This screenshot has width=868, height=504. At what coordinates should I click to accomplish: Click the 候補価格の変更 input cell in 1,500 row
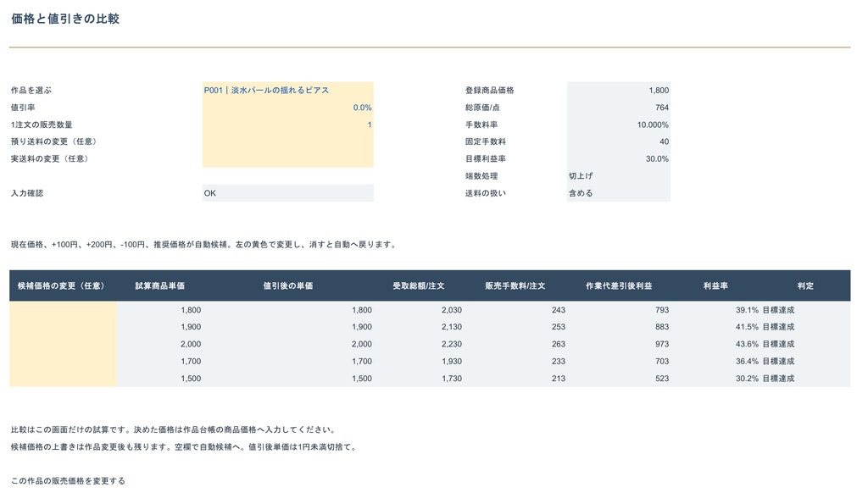[63, 379]
